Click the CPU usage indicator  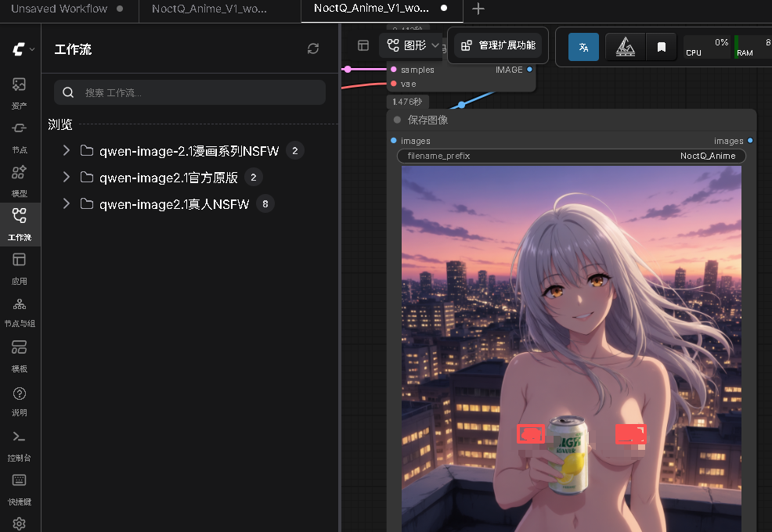pyautogui.click(x=706, y=47)
